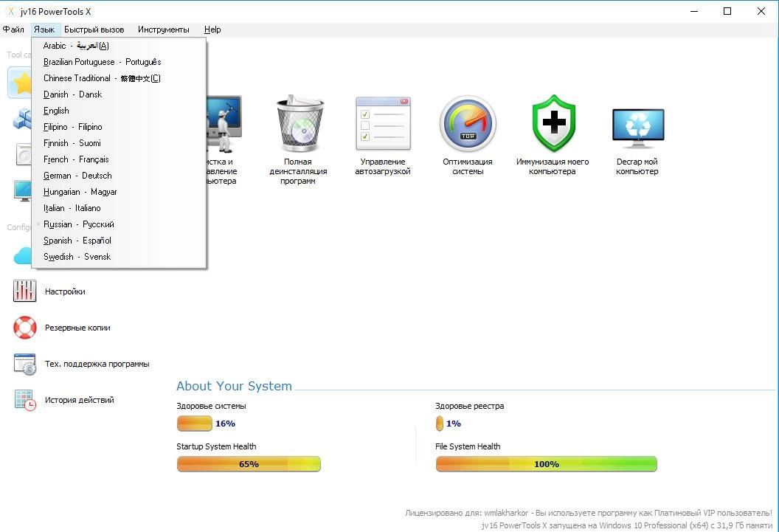The width and height of the screenshot is (779, 532).
Task: Open Тех. поддержка программы
Action: [97, 364]
